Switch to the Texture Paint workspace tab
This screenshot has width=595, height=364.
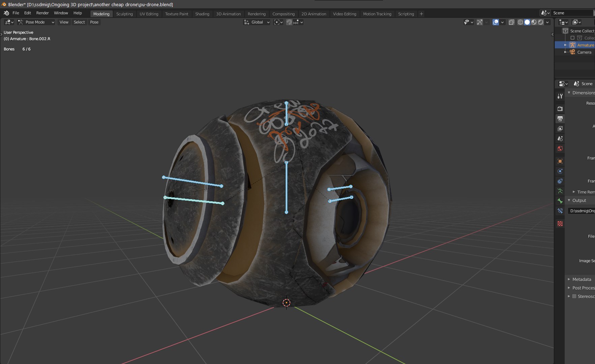click(177, 14)
